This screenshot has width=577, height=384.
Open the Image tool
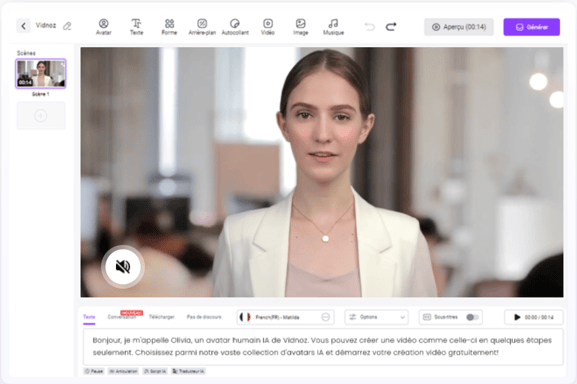click(301, 27)
